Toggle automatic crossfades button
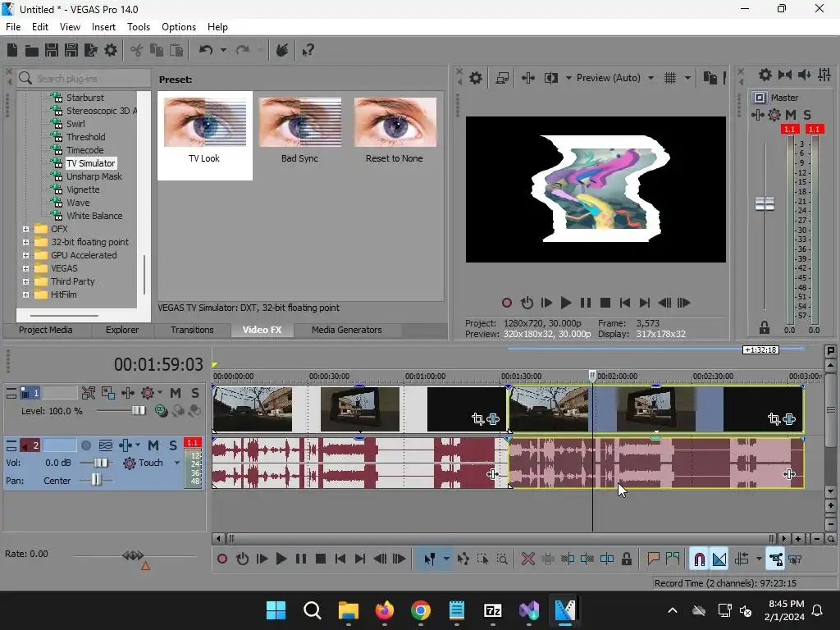This screenshot has height=630, width=840. 719,559
